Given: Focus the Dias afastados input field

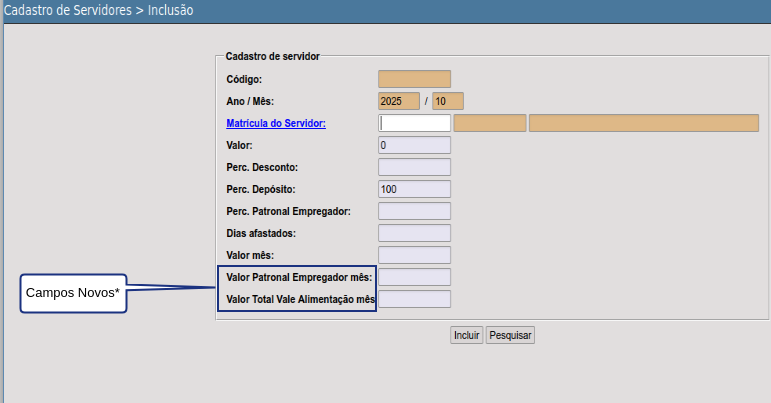Looking at the screenshot, I should [x=414, y=233].
